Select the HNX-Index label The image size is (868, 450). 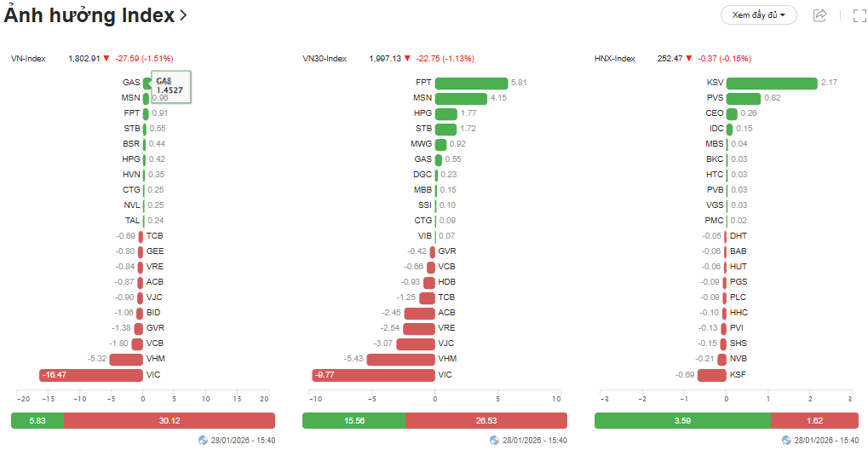click(615, 59)
